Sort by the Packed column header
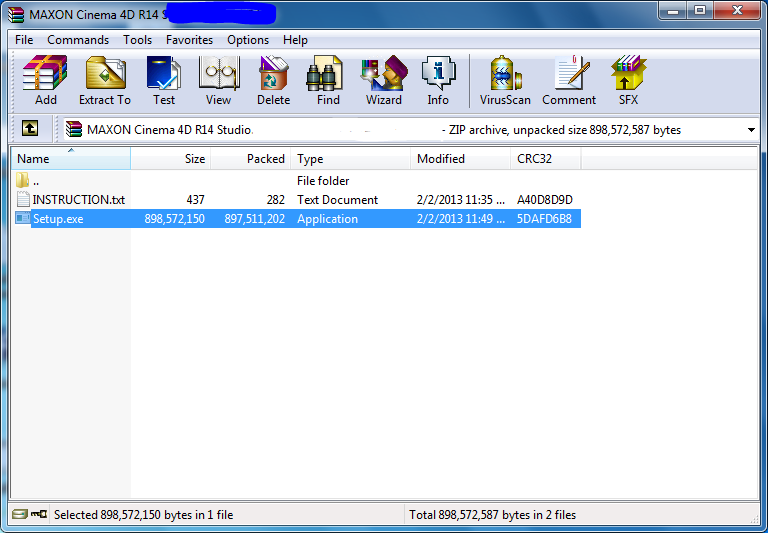The image size is (768, 533). click(251, 159)
